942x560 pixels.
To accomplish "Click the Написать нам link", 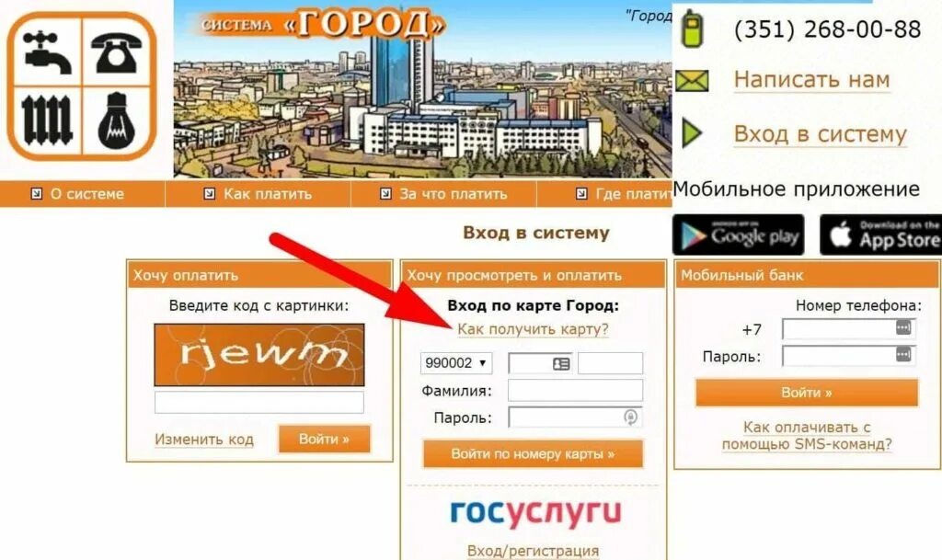I will pyautogui.click(x=811, y=80).
